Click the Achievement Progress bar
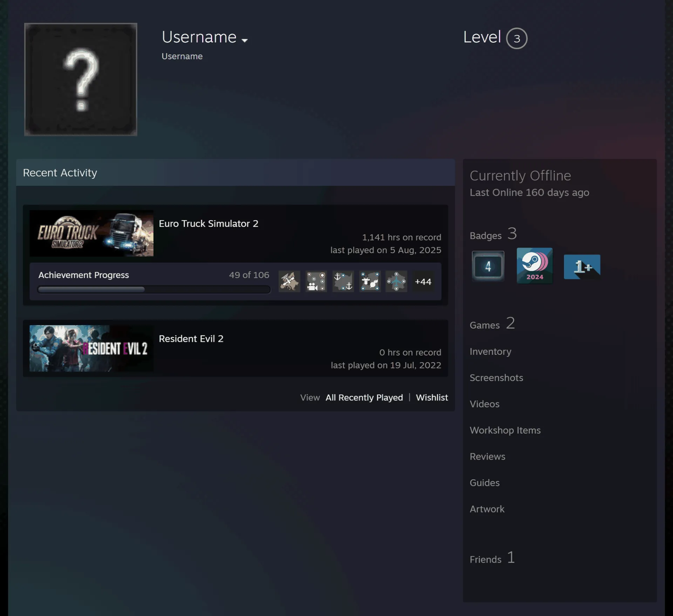This screenshot has width=673, height=616. click(154, 290)
